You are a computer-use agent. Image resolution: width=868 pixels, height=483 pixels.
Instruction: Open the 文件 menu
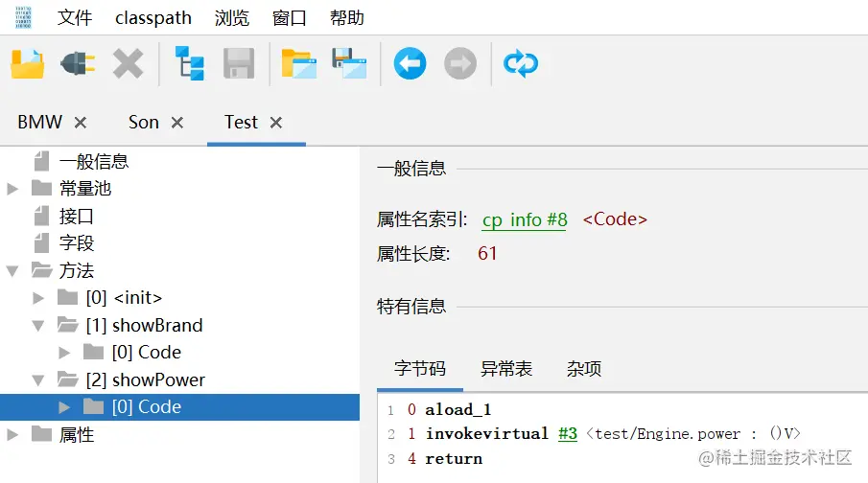click(x=75, y=17)
